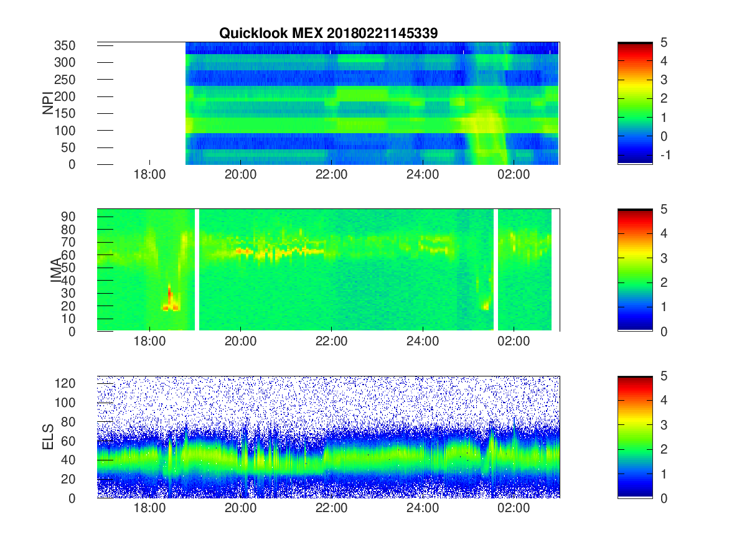747x560 pixels.
Task: Click the NPI panel colorbar
Action: tap(635, 103)
